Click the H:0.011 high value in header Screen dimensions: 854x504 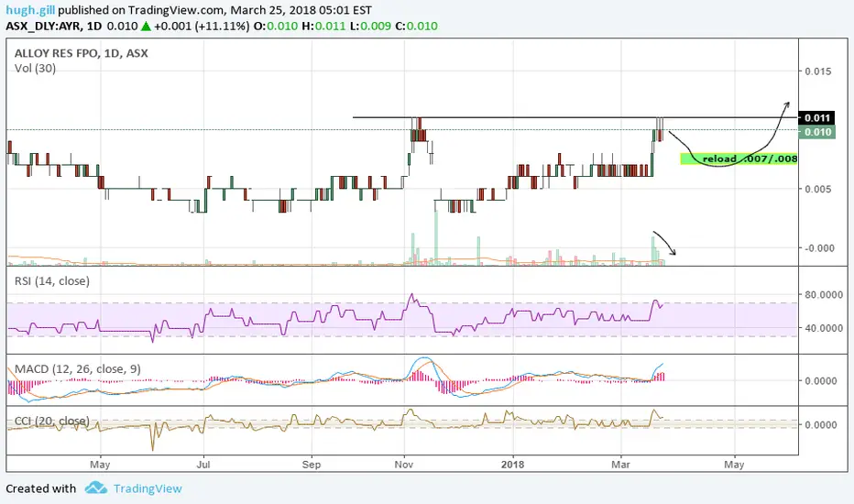(323, 27)
